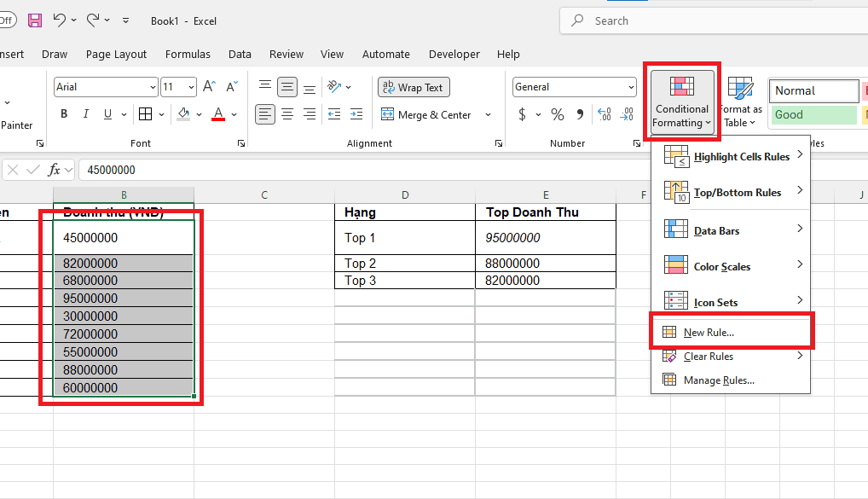868x499 pixels.
Task: Open Conditional Formatting menu button
Action: [682, 101]
